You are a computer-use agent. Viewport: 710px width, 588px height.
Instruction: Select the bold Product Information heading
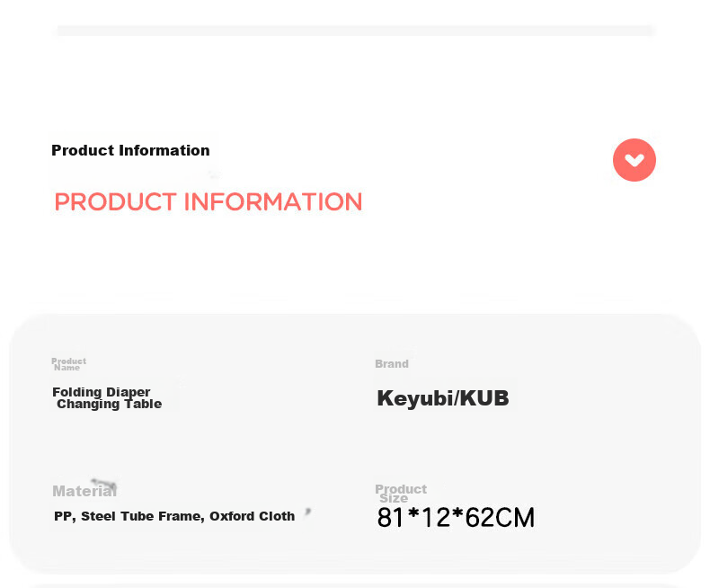(130, 150)
